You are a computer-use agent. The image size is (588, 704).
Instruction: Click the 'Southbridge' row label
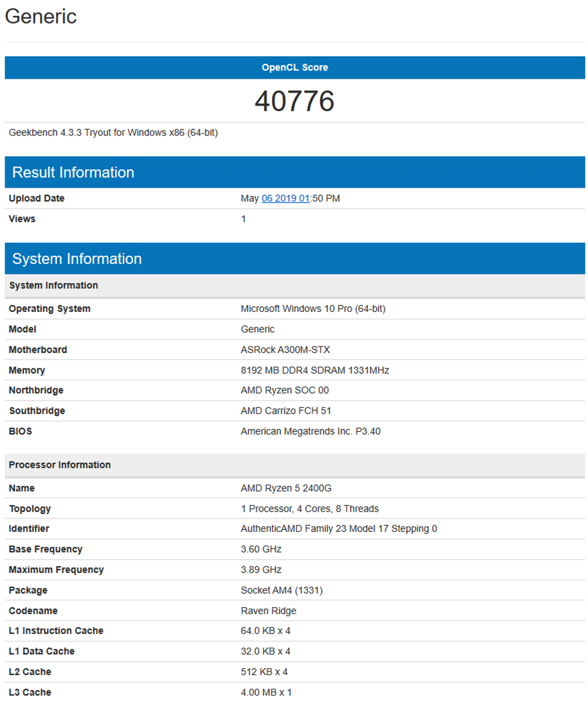pyautogui.click(x=37, y=411)
